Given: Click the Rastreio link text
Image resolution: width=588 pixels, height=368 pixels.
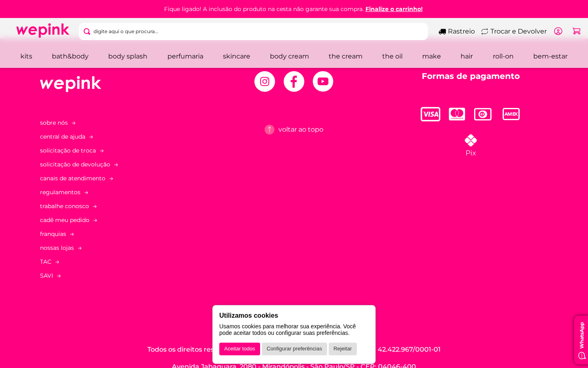Looking at the screenshot, I should [461, 31].
